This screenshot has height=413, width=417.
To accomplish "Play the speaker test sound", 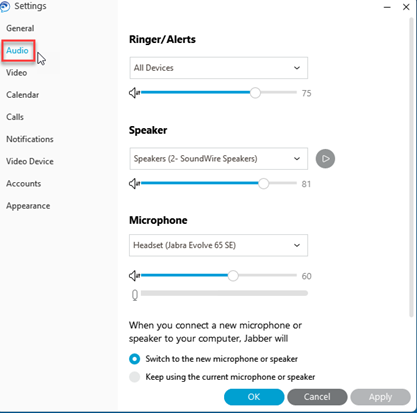I will point(325,159).
